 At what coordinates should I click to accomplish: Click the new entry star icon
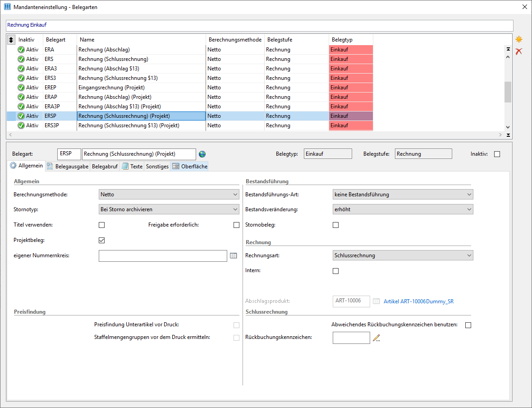point(519,39)
